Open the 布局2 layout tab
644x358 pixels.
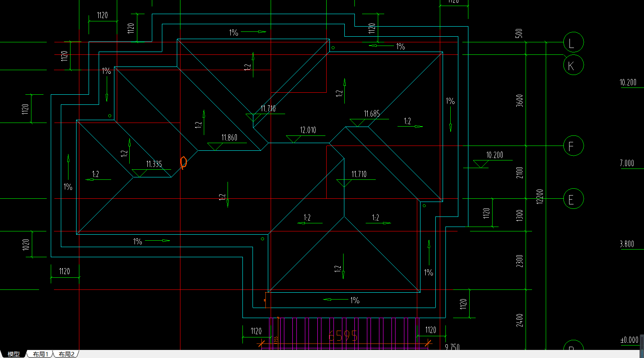[x=66, y=354]
